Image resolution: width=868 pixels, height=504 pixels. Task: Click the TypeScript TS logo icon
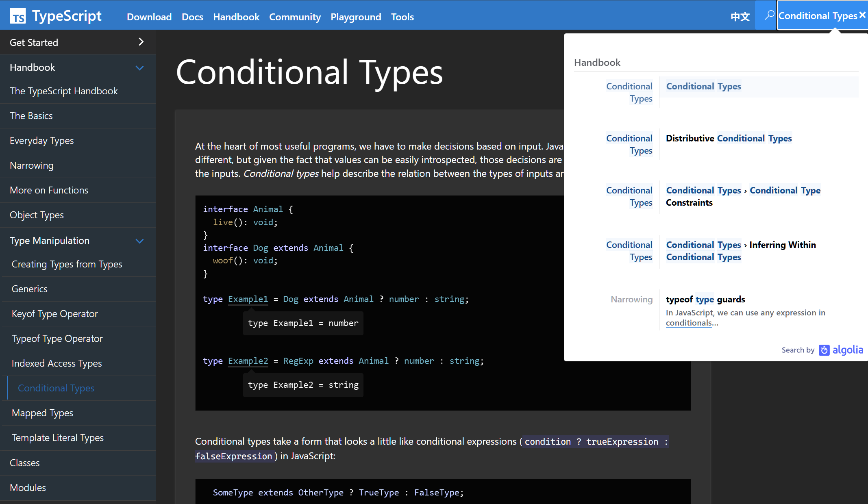pyautogui.click(x=17, y=16)
